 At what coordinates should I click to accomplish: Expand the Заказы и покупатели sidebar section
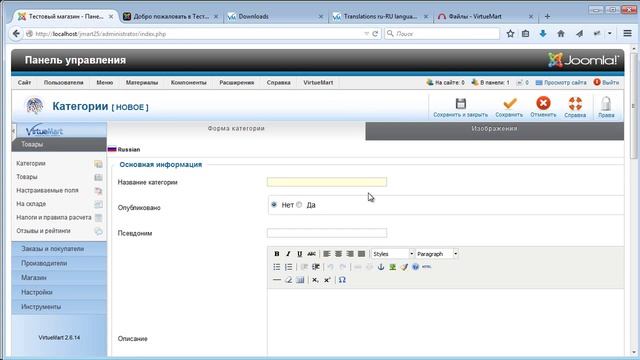59,249
